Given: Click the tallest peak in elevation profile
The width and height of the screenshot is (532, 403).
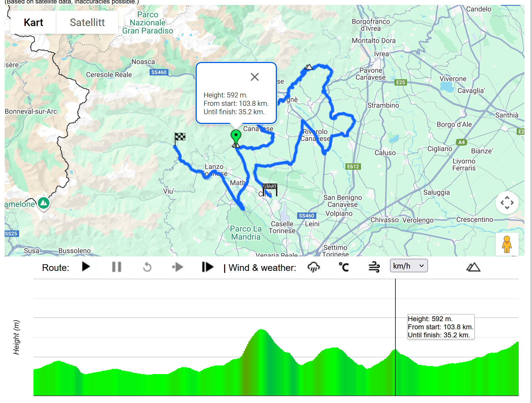Looking at the screenshot, I should pyautogui.click(x=261, y=330).
